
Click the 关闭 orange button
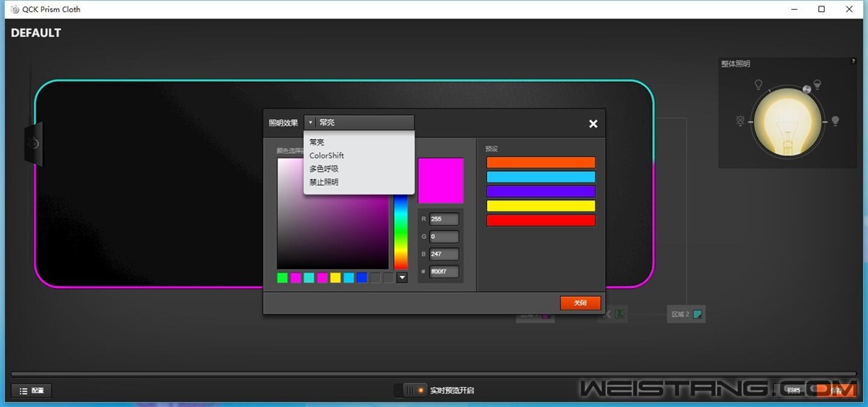click(x=580, y=303)
